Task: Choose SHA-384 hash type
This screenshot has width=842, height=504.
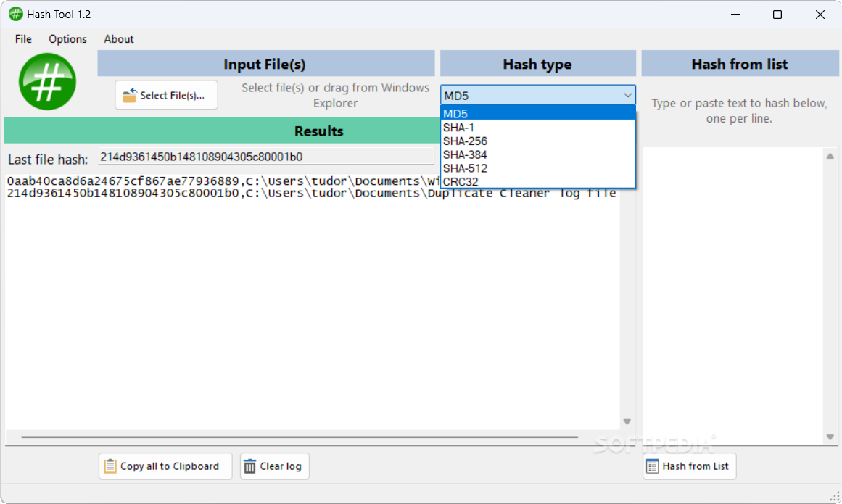Action: (537, 154)
